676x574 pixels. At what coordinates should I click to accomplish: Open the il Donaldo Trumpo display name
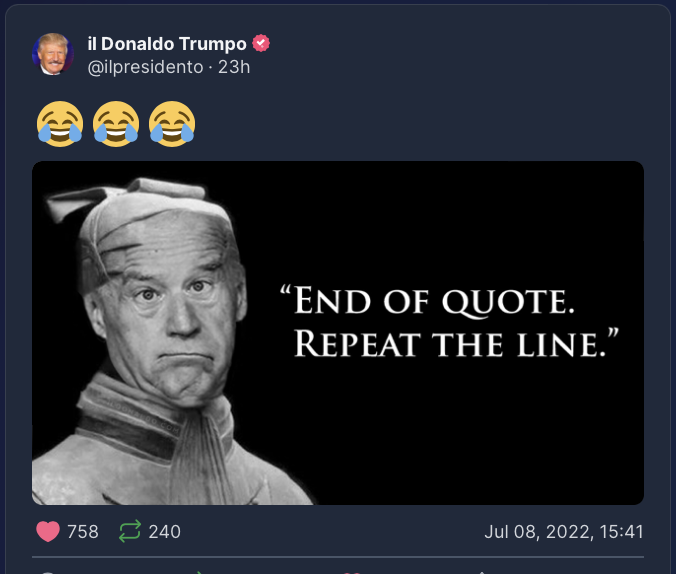(x=167, y=44)
